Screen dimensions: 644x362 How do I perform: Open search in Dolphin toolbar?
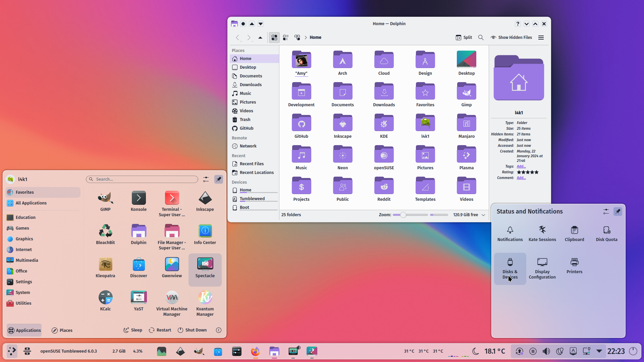coord(481,38)
